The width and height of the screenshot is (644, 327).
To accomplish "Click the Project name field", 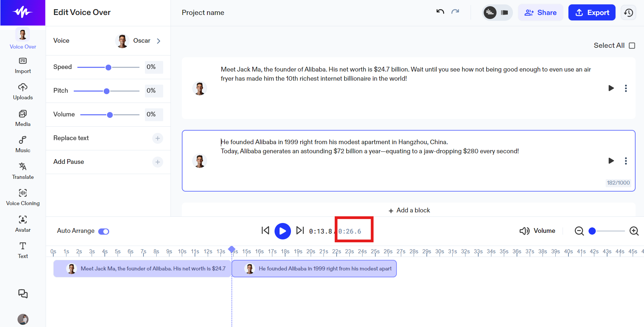I will click(x=203, y=13).
